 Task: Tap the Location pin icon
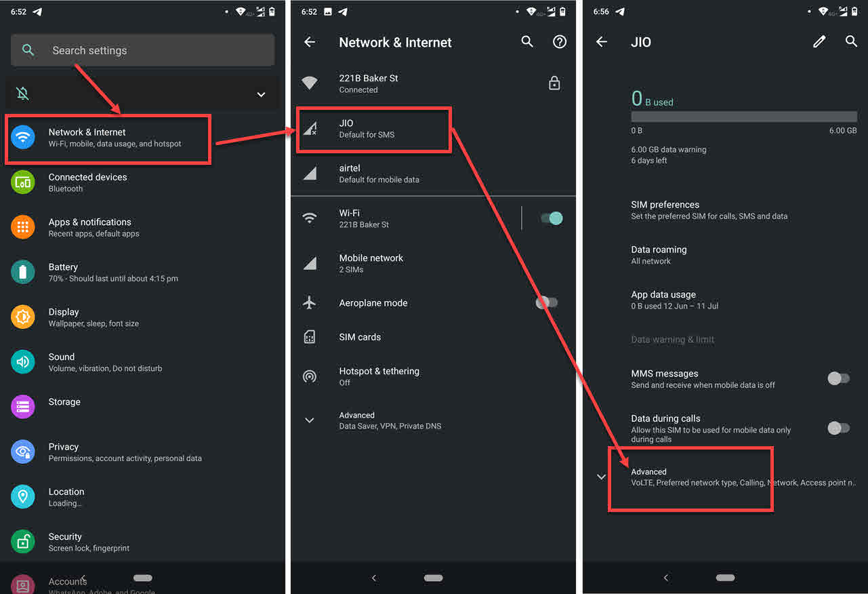(23, 496)
